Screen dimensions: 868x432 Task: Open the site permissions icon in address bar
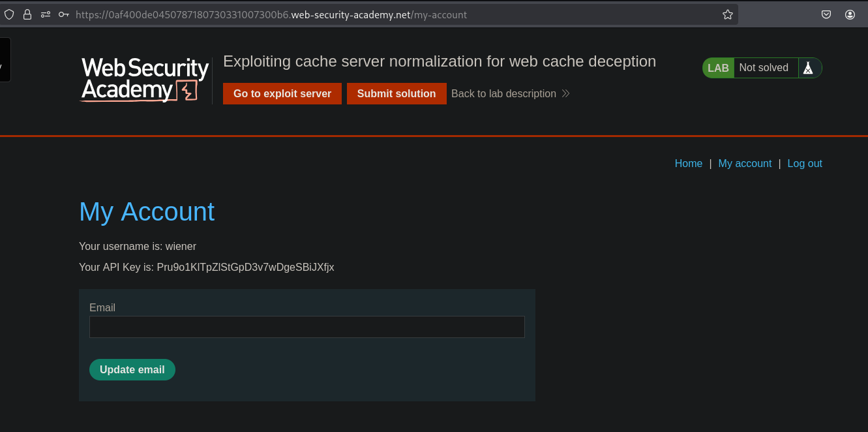46,14
